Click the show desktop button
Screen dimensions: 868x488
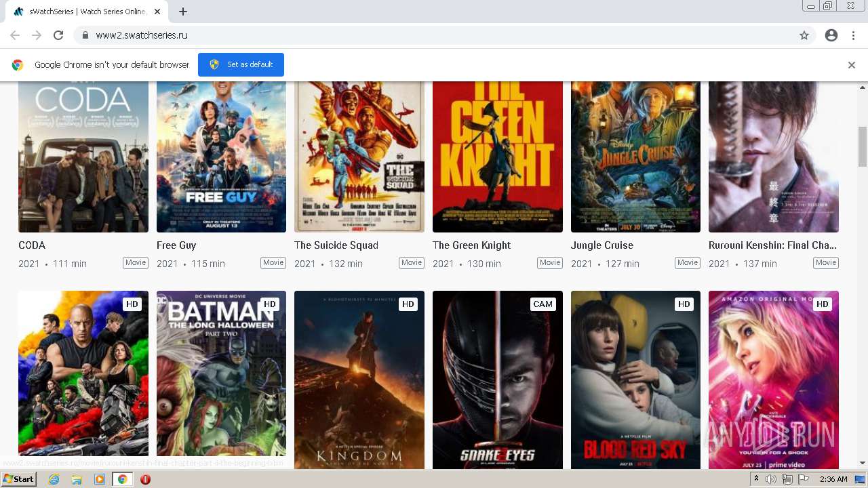point(861,479)
